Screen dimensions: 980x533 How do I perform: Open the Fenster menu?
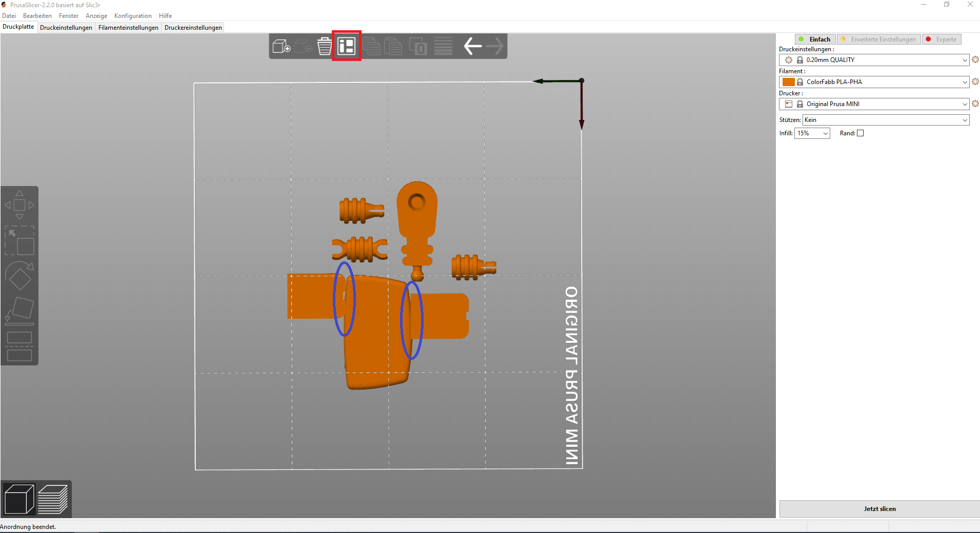[x=69, y=16]
